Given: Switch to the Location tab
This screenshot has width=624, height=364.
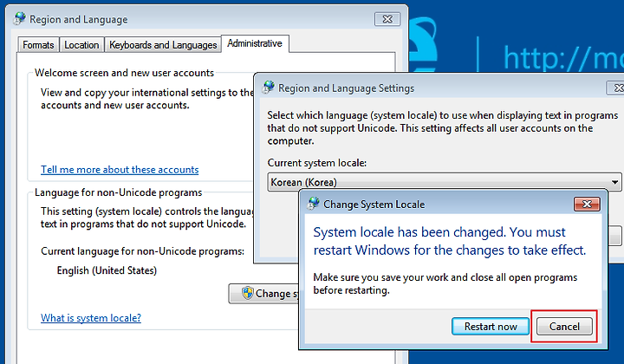Looking at the screenshot, I should coord(81,45).
